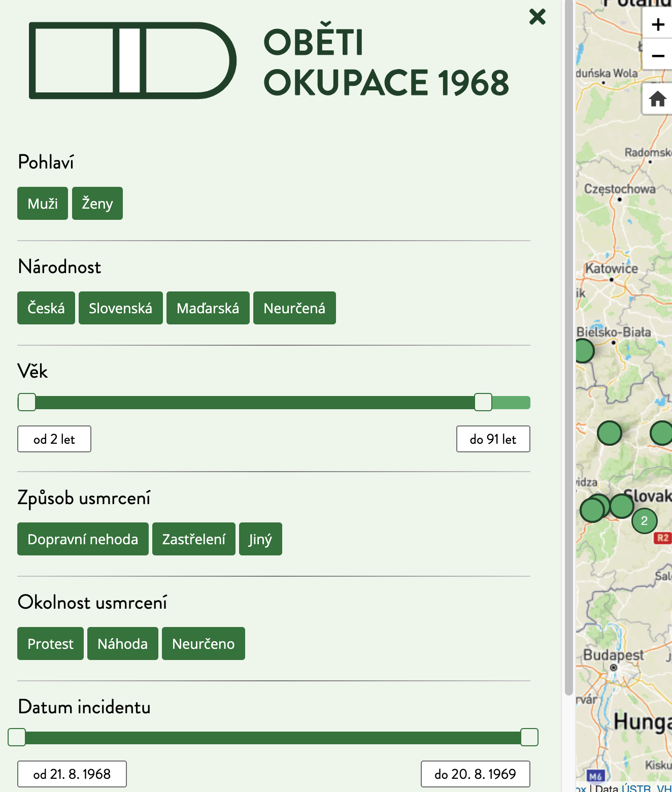Toggle the Neurčená nationality filter
This screenshot has height=792, width=672.
point(294,308)
